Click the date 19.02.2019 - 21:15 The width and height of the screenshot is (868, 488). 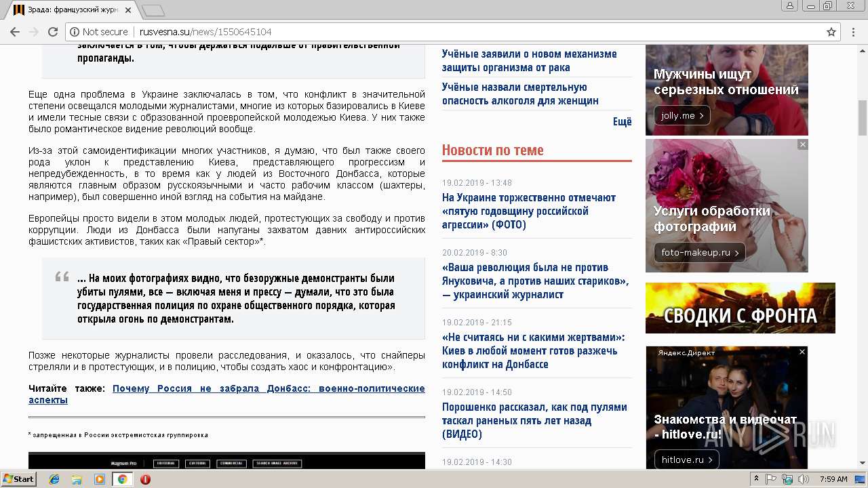coord(477,323)
